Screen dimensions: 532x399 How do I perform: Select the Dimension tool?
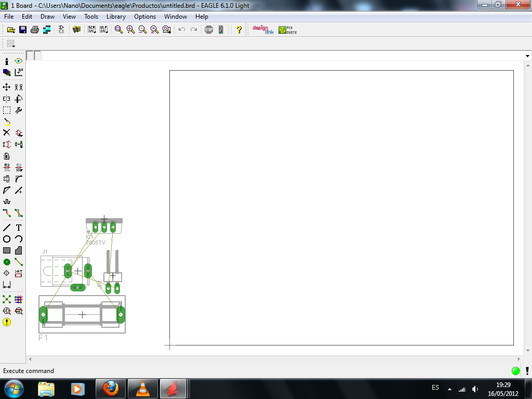click(6, 285)
